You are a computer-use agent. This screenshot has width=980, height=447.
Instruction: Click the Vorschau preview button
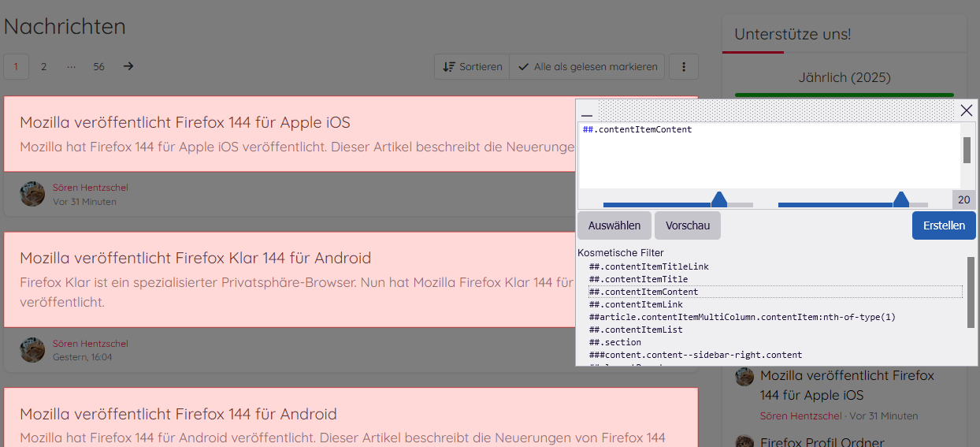point(687,225)
